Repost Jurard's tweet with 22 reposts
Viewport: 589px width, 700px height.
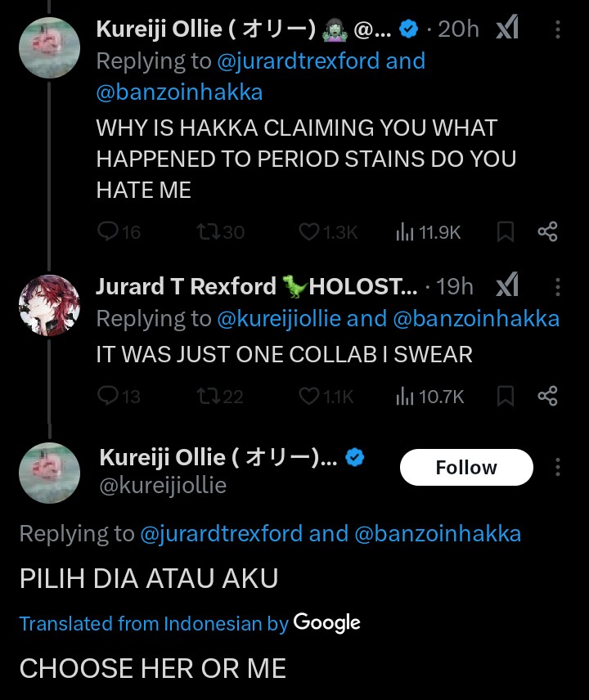pyautogui.click(x=209, y=397)
